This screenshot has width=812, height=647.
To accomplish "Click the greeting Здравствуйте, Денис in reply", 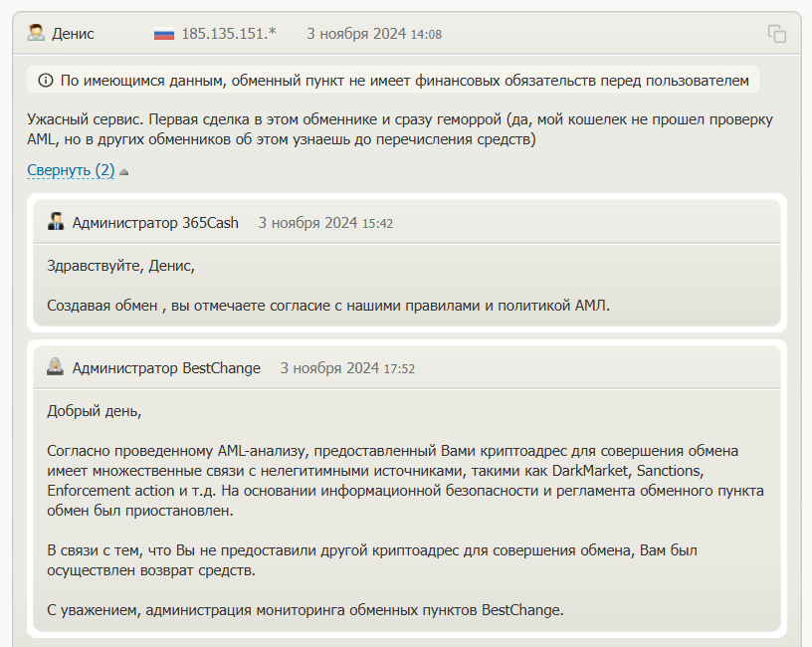I will (121, 265).
